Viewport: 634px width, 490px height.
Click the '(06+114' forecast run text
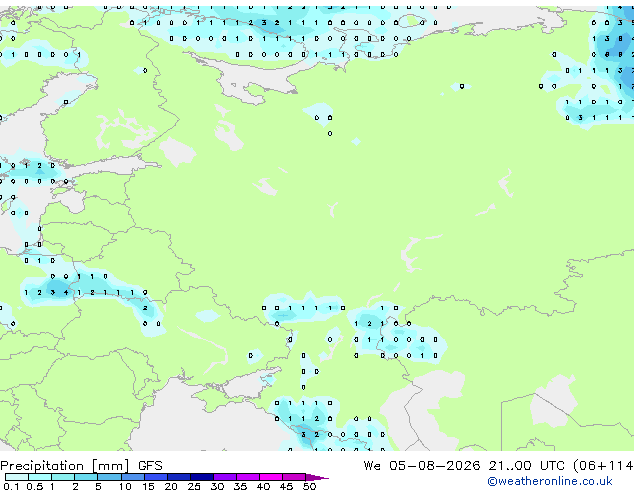click(x=603, y=466)
